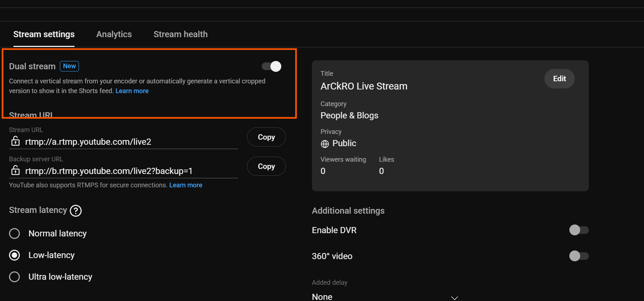Edit the stream title details
Screen dimensions: 644x301
[560, 79]
